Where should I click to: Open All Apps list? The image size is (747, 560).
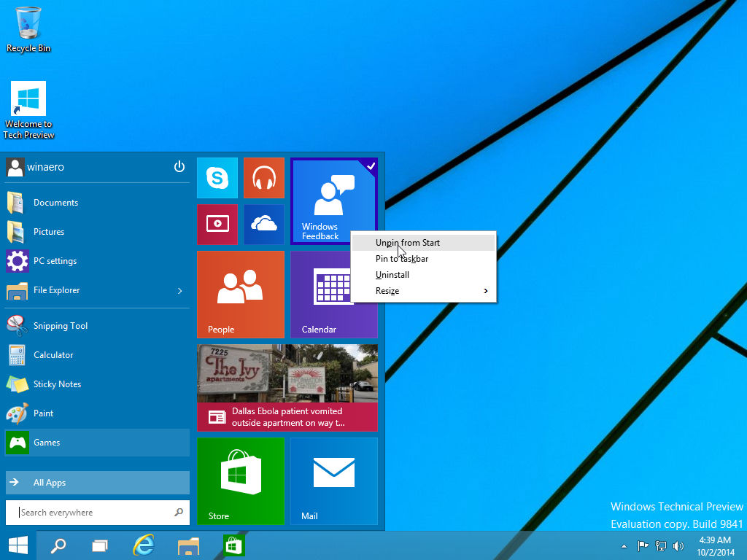97,483
